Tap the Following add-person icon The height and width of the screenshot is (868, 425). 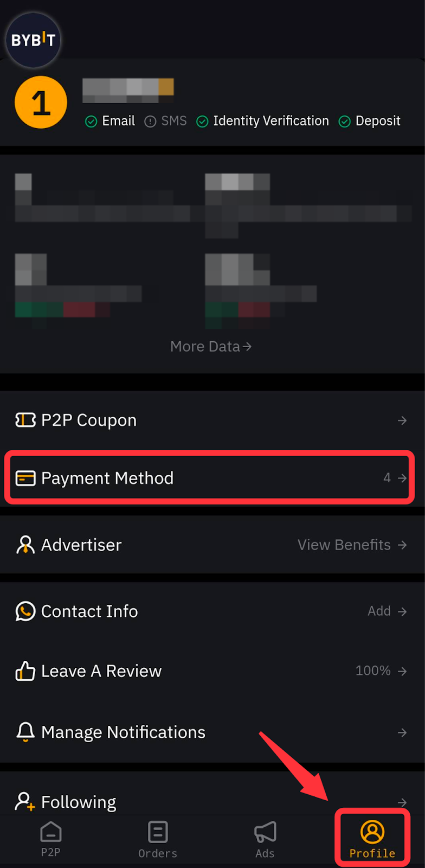pyautogui.click(x=25, y=802)
